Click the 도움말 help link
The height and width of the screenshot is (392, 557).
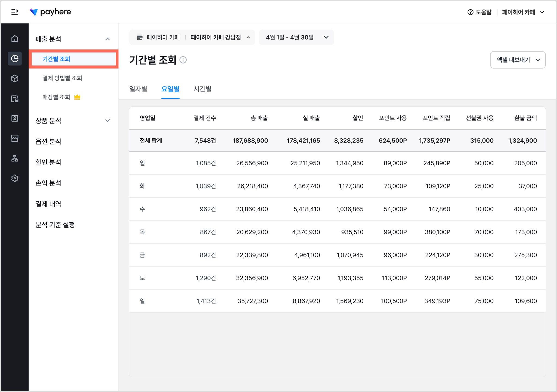tap(479, 12)
